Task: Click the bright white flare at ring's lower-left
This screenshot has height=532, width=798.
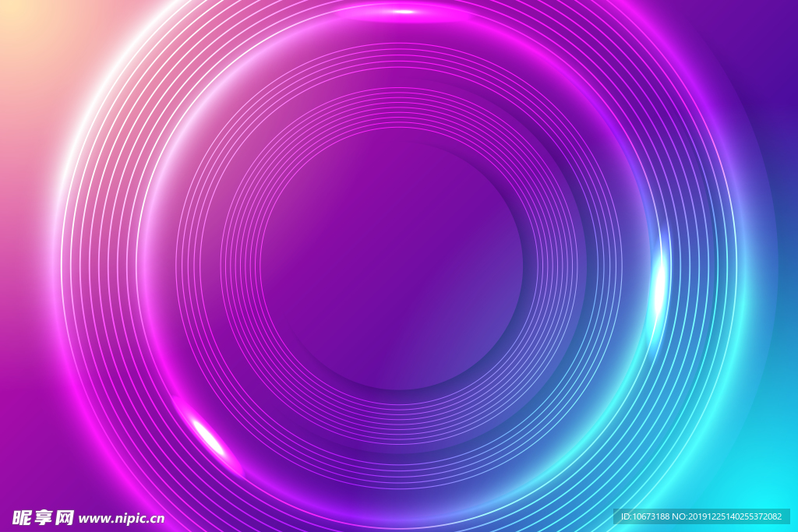Action: [209, 435]
